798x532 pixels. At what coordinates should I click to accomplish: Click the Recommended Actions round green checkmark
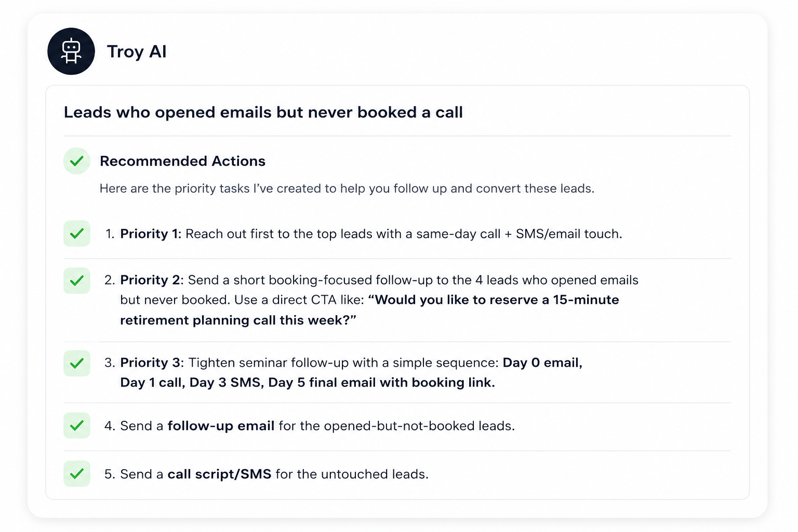point(77,161)
